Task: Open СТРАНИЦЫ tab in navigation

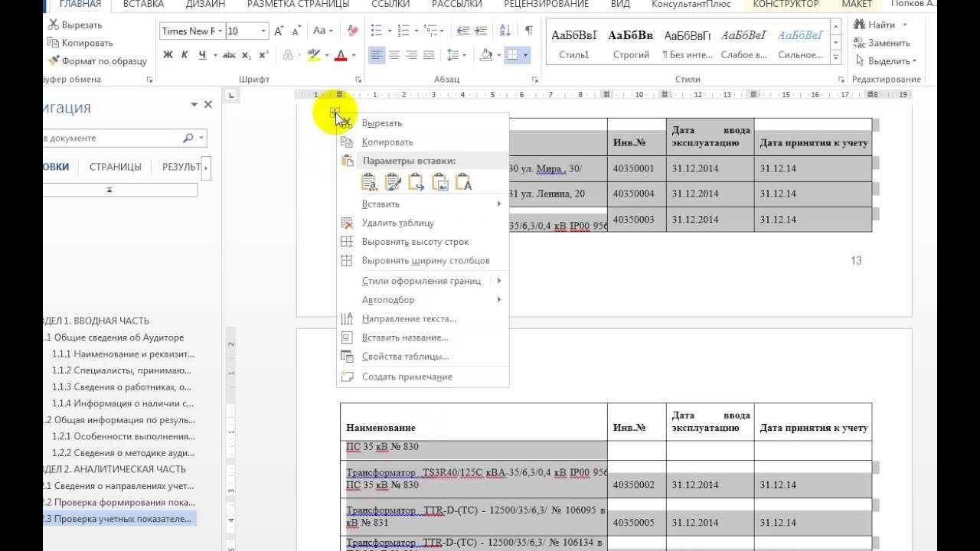Action: tap(116, 167)
